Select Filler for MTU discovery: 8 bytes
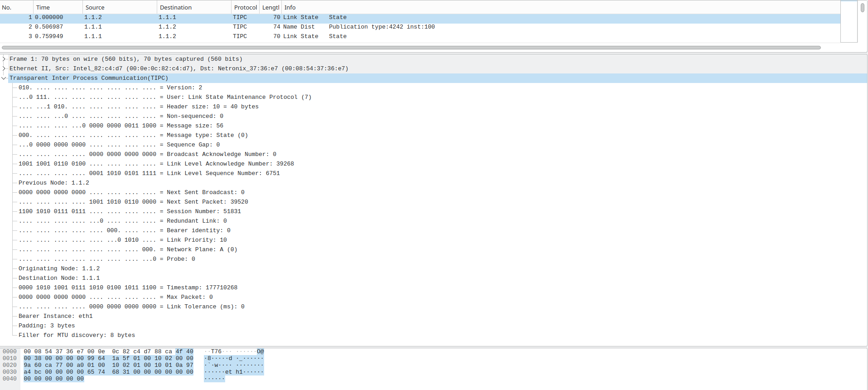Screen dimensions: 868x390 pyautogui.click(x=77, y=335)
